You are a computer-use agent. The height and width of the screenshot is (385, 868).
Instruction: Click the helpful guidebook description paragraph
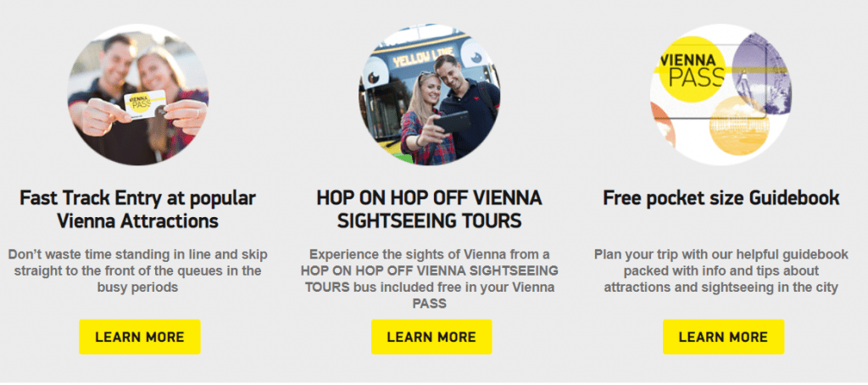(x=721, y=271)
